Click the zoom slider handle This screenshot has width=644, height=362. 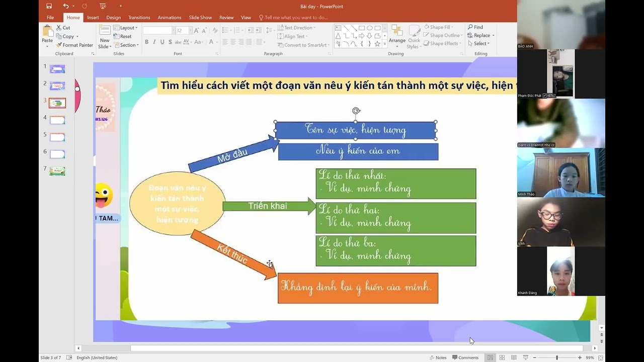[x=556, y=357]
